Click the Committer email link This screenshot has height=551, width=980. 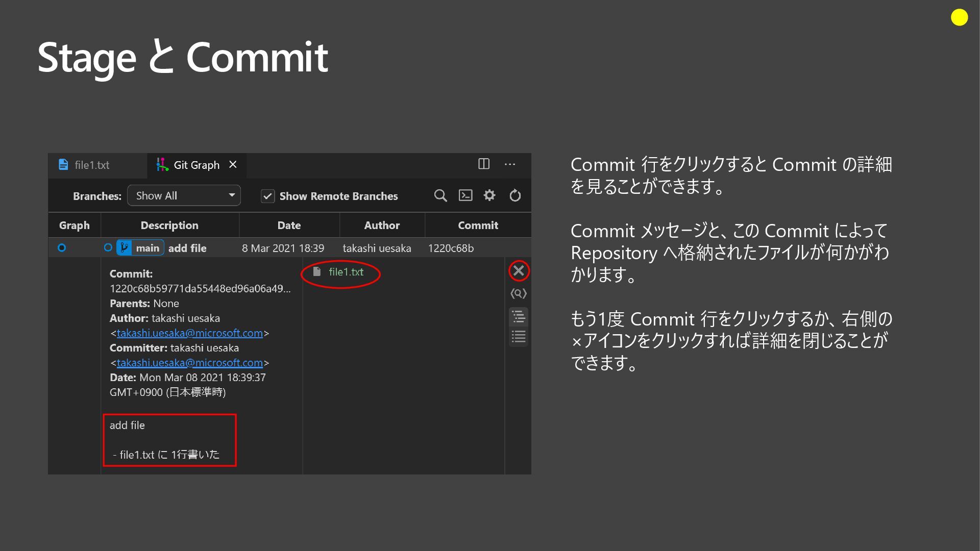point(189,363)
